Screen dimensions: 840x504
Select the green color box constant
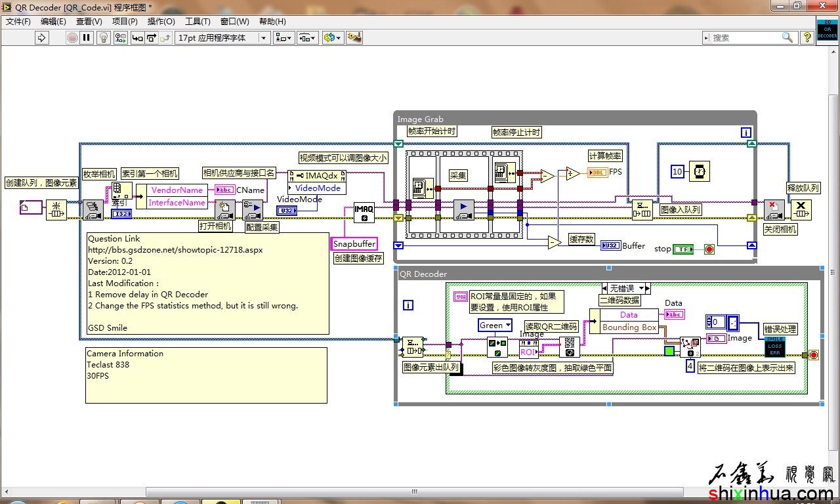669,351
